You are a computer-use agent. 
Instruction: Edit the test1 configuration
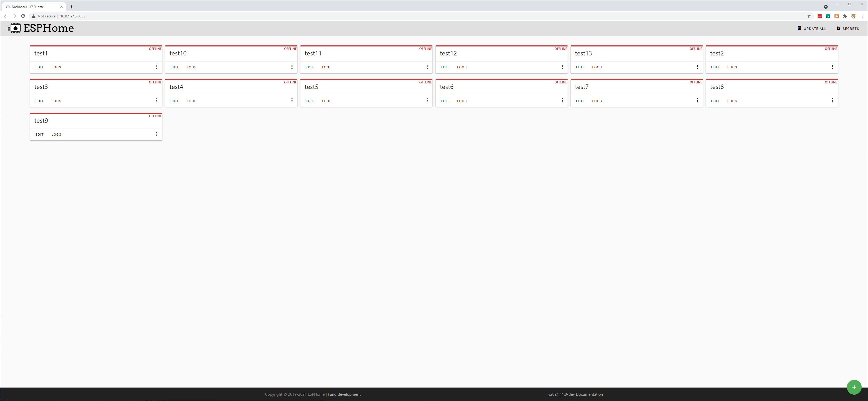(39, 67)
